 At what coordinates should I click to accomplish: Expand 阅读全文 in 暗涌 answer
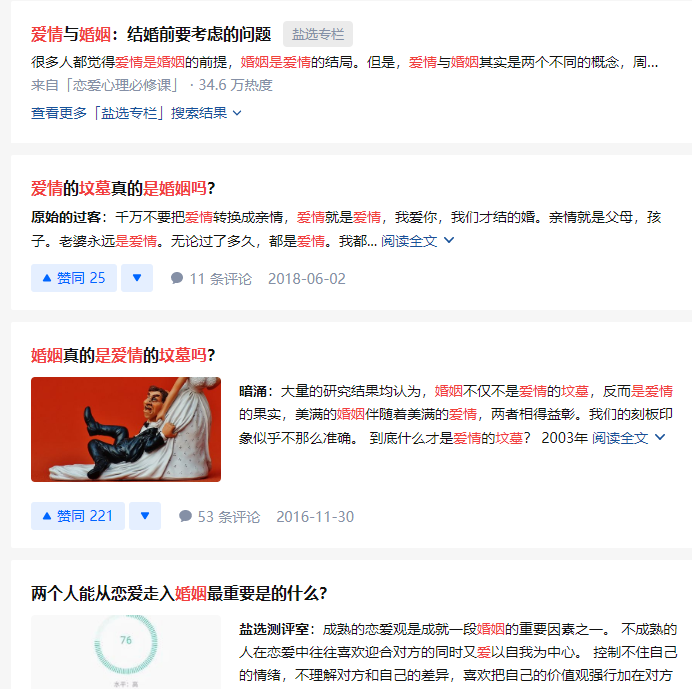click(x=628, y=437)
